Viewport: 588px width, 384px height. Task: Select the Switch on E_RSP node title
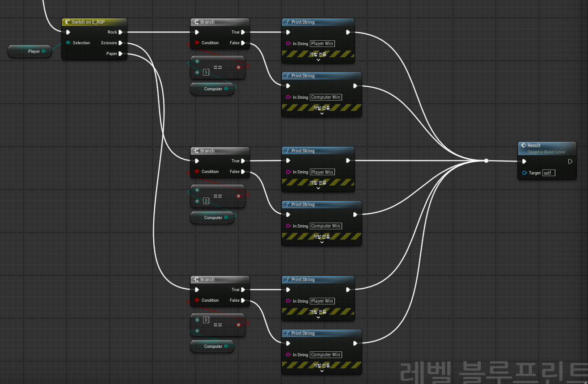(x=88, y=22)
